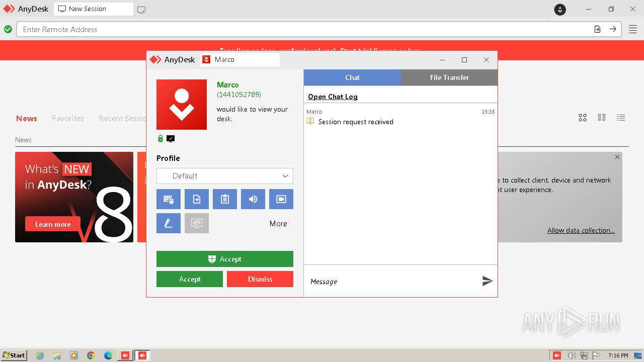Send the chat message arrow icon
This screenshot has height=362, width=644.
click(487, 281)
